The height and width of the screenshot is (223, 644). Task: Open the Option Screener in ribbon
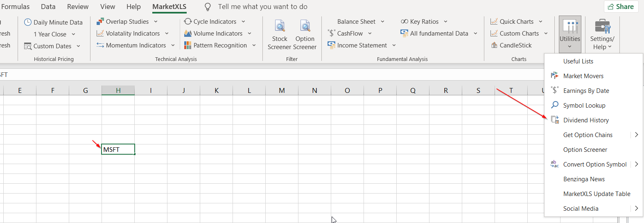pyautogui.click(x=305, y=35)
